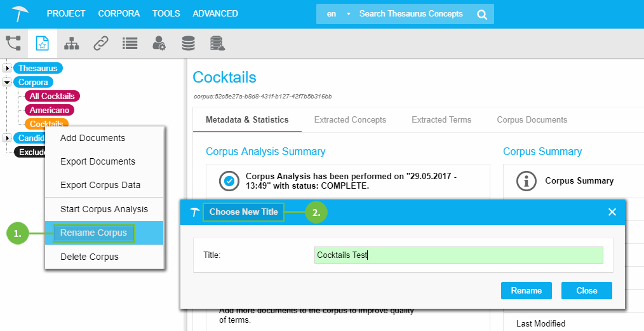This screenshot has height=331, width=644.
Task: Collapse the Corpora tree node
Action: [x=7, y=82]
